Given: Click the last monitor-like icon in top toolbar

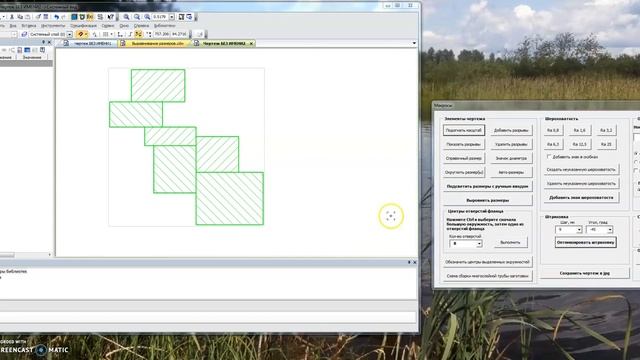Looking at the screenshot, I should tap(189, 17).
